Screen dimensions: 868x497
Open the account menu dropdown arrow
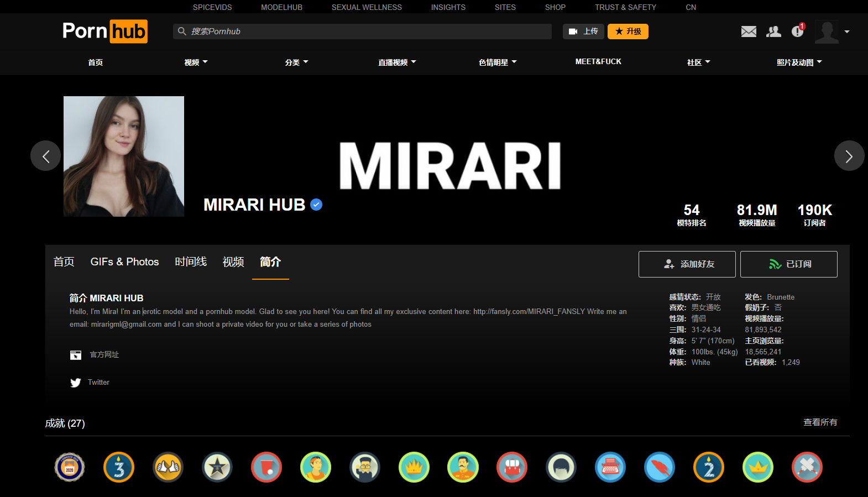(847, 32)
